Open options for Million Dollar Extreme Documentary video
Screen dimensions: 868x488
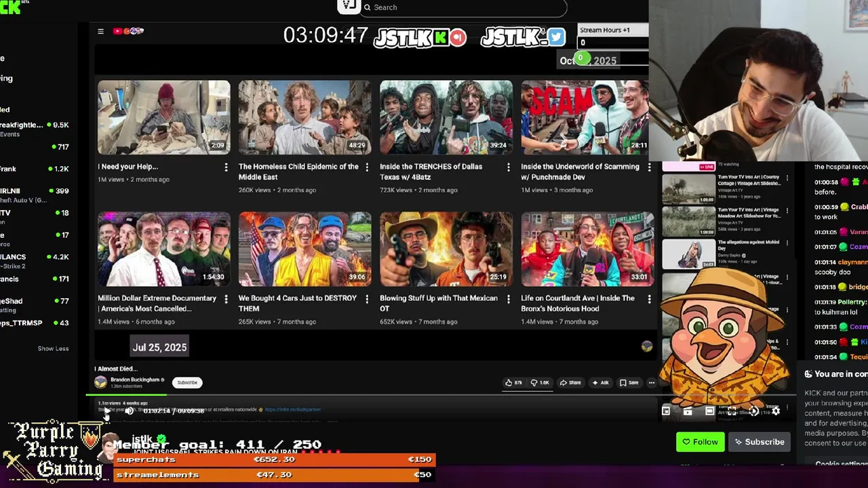(x=226, y=298)
